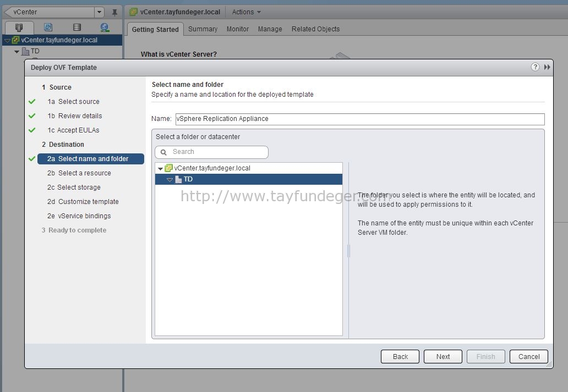Click the double-arrow minimize icon in dialog header
568x392 pixels.
[547, 67]
